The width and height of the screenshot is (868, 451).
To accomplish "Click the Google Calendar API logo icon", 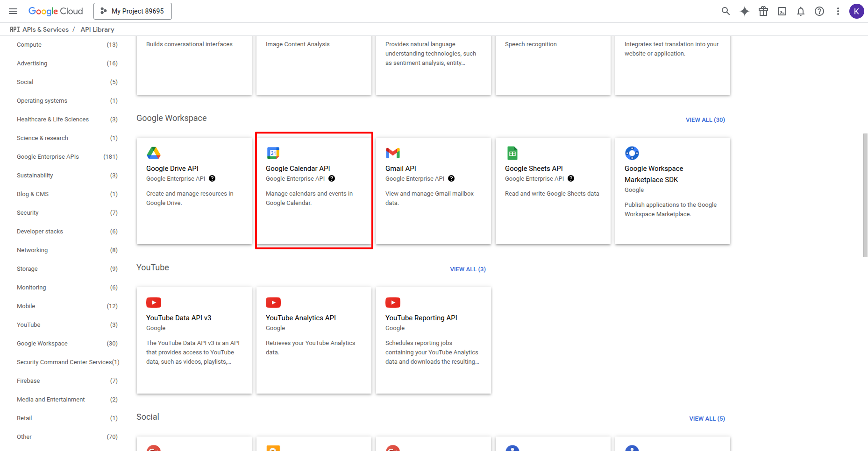I will [x=273, y=153].
